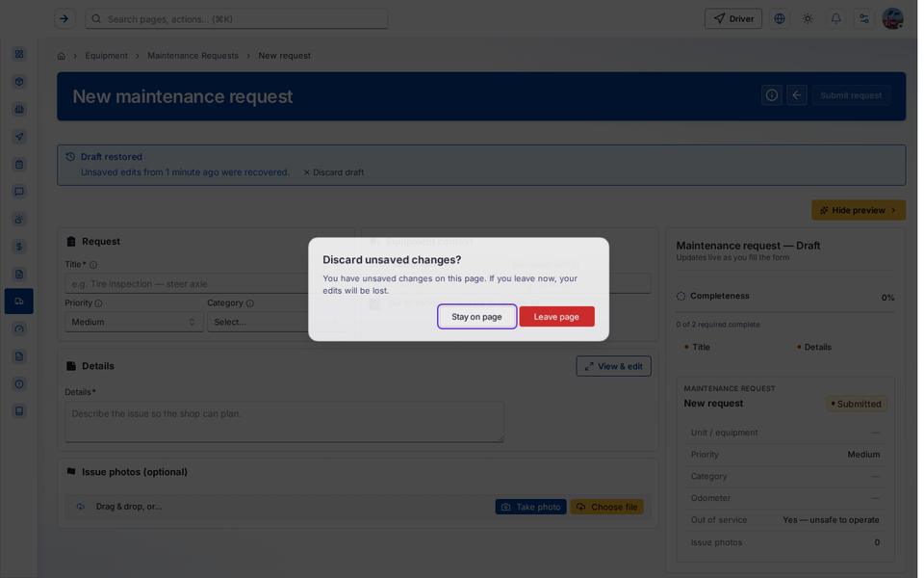Click the New request breadcrumb
Image resolution: width=924 pixels, height=578 pixels.
coord(284,56)
